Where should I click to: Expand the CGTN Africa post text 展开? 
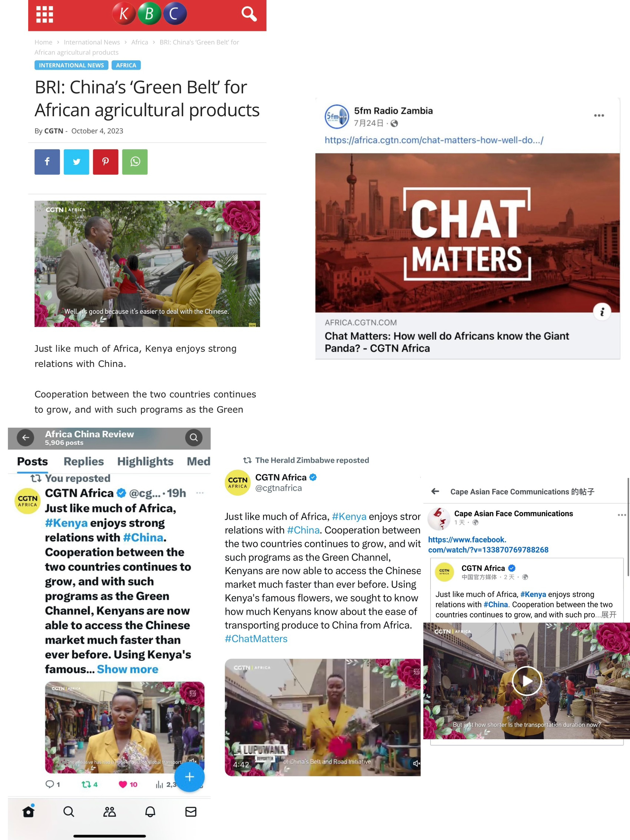point(609,614)
